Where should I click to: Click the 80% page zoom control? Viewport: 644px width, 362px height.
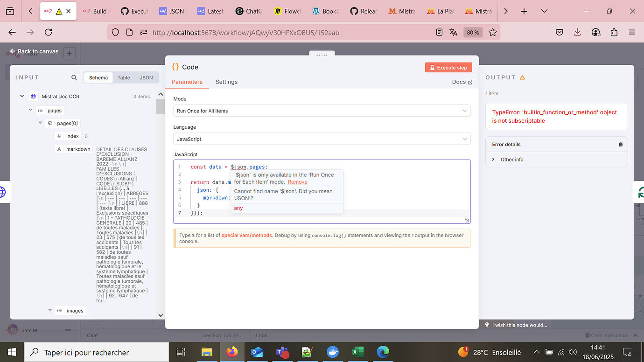click(x=473, y=32)
